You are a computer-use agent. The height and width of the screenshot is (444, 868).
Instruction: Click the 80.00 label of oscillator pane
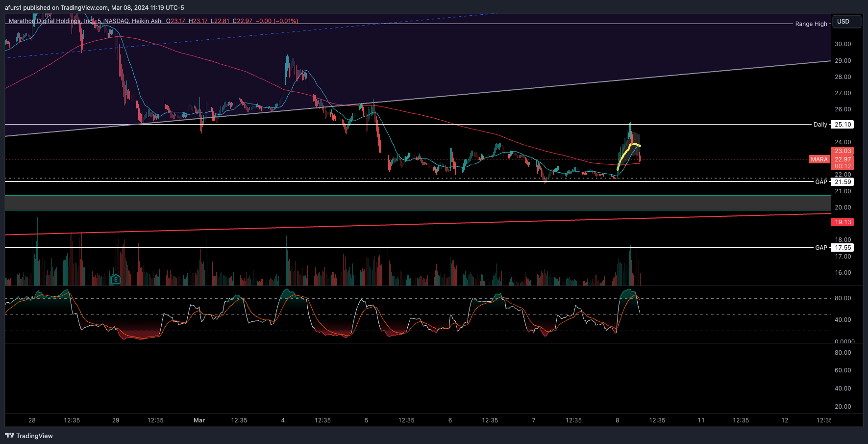point(843,298)
